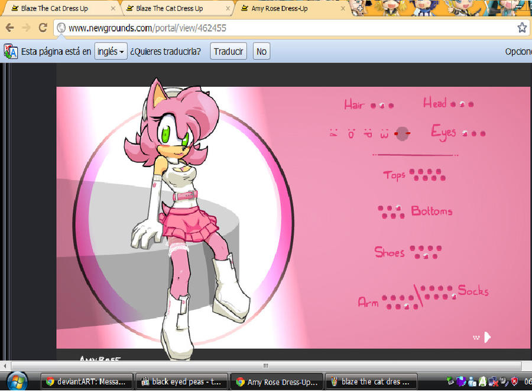Click the back navigation arrow in Chrome
Image resolution: width=532 pixels, height=392 pixels.
point(9,27)
